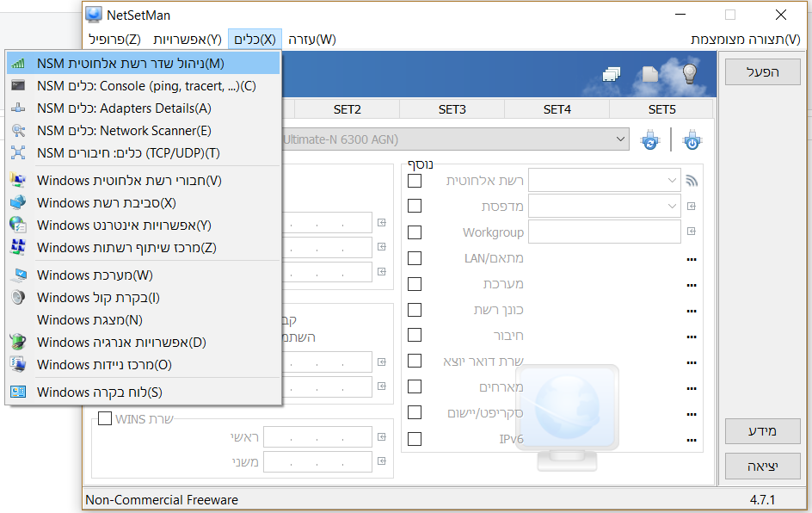Click the stacked windows icon in header
The height and width of the screenshot is (513, 812).
612,75
